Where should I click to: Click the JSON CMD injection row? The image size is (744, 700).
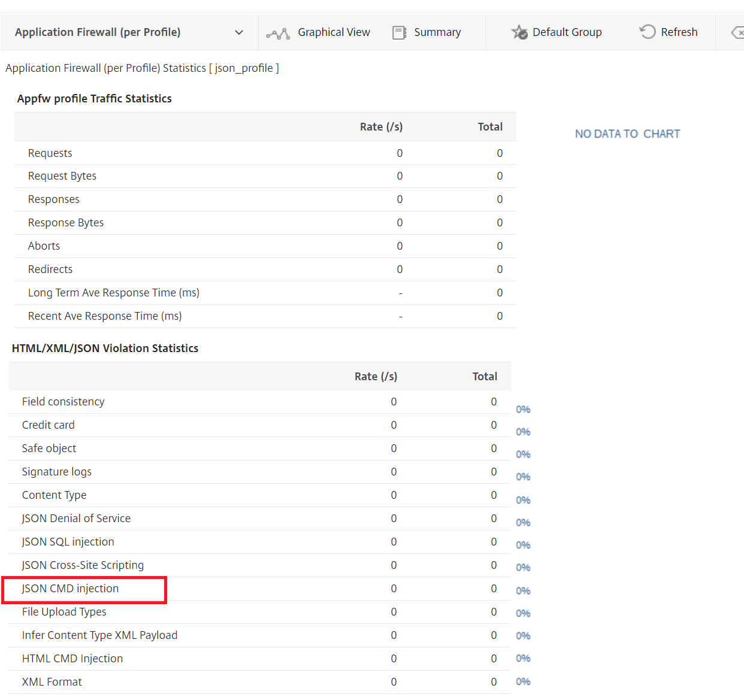pyautogui.click(x=259, y=589)
